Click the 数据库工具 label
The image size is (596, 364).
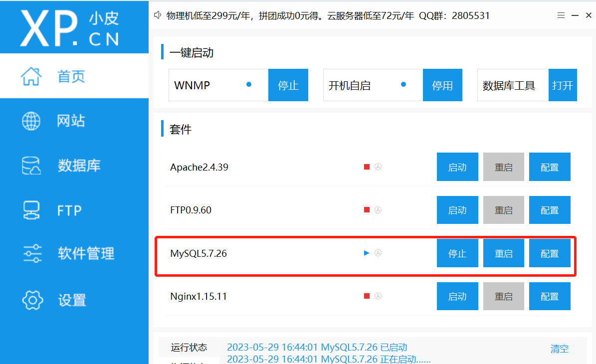509,85
